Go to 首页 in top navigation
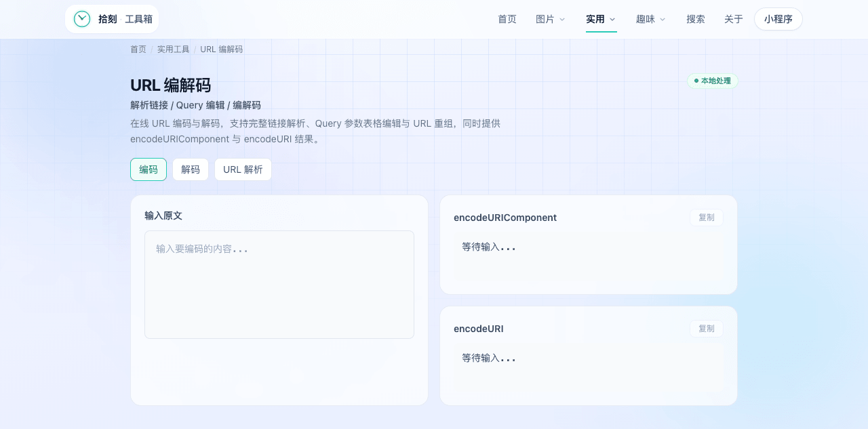868x429 pixels. point(507,19)
